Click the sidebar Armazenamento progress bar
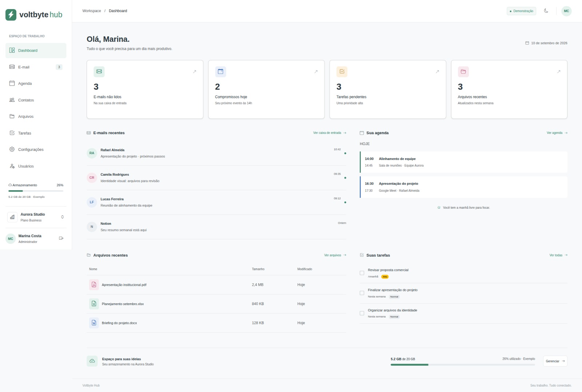 (x=36, y=191)
